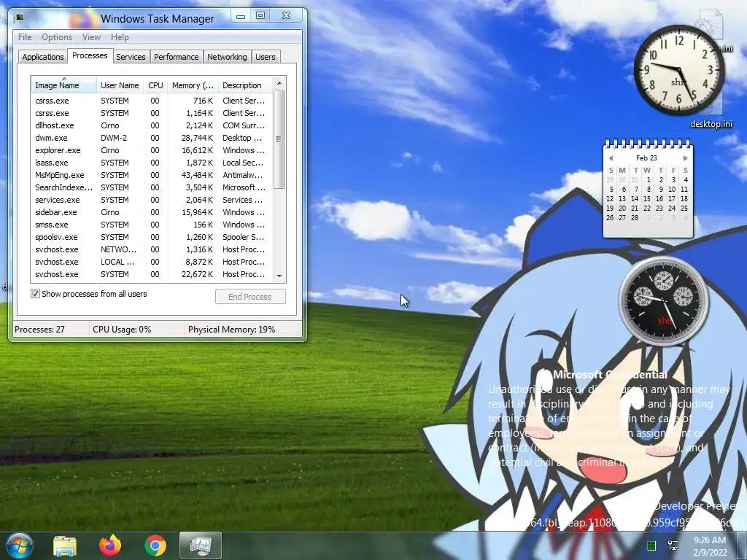Open the Start menu orb

coord(19,545)
